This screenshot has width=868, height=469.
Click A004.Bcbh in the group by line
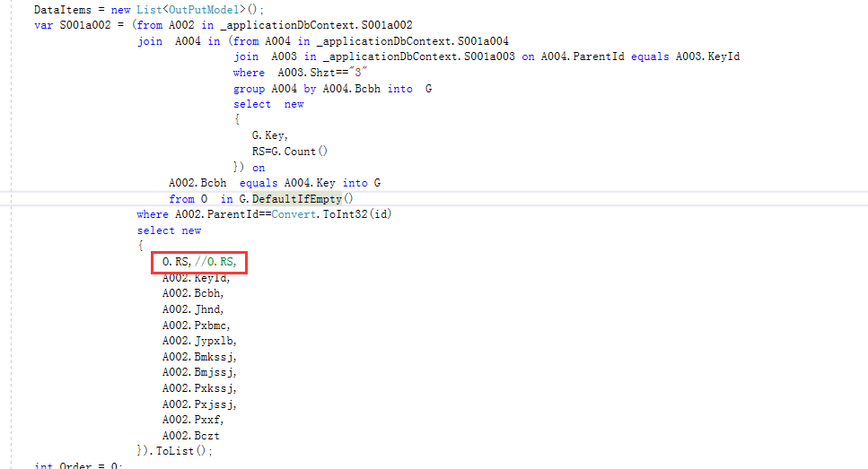tap(352, 89)
